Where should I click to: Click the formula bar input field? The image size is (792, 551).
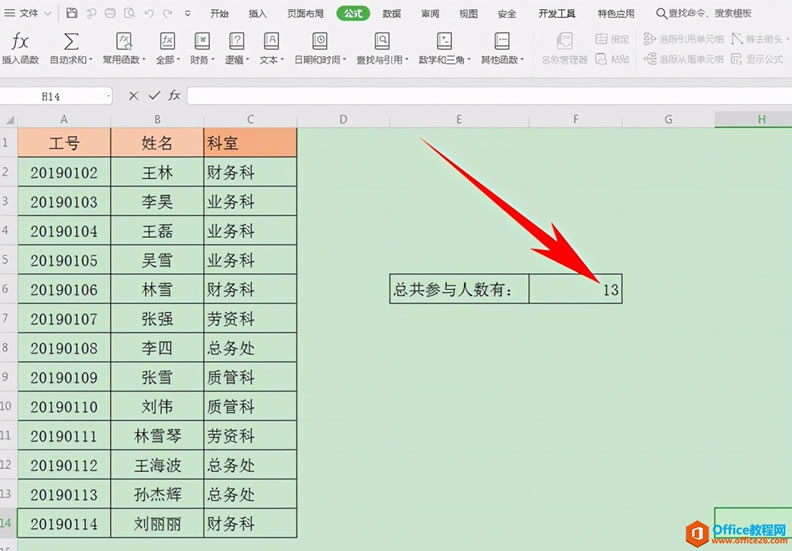click(489, 95)
